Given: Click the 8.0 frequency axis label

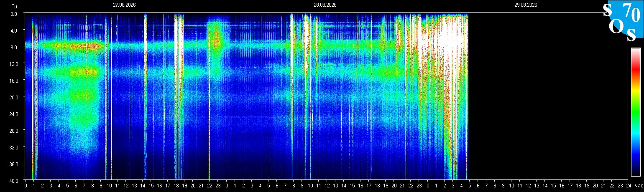Looking at the screenshot, I should [14, 47].
